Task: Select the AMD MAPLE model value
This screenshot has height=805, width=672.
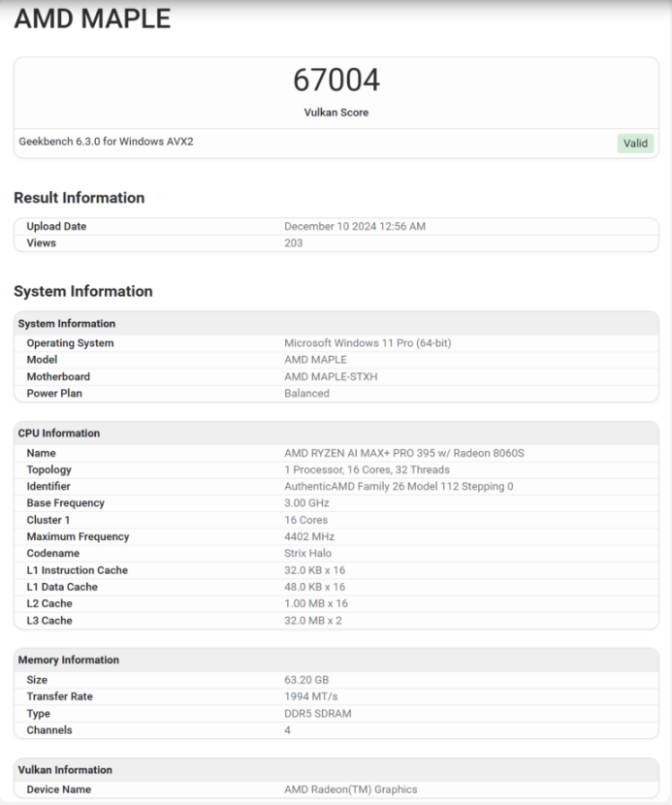Action: coord(316,360)
